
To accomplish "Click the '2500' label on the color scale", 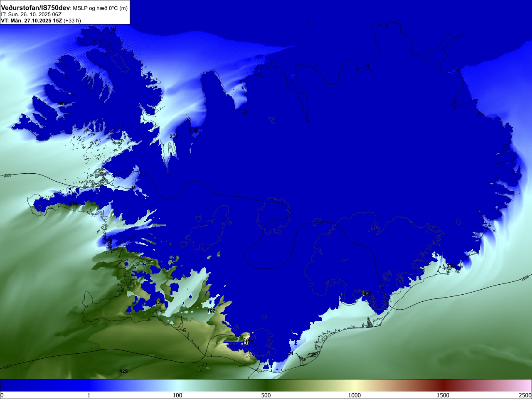I will tap(525, 395).
